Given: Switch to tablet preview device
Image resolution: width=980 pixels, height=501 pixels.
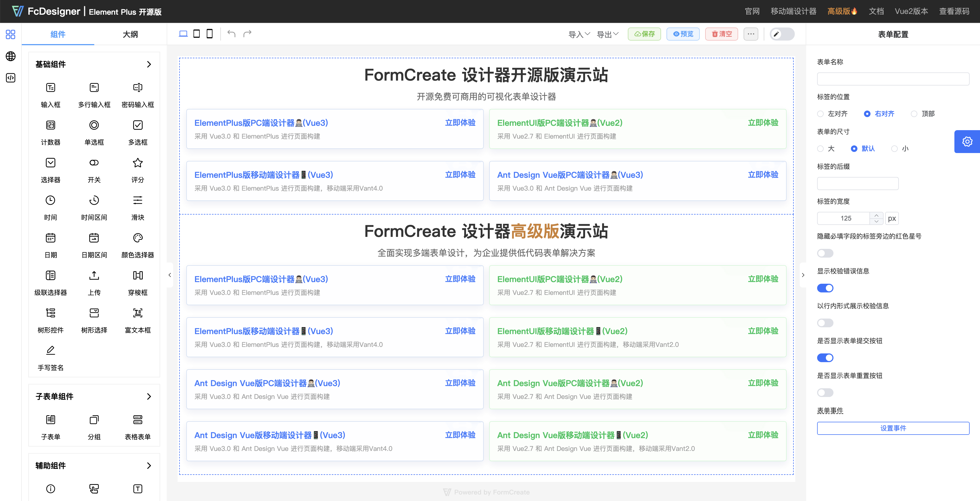Looking at the screenshot, I should click(196, 34).
